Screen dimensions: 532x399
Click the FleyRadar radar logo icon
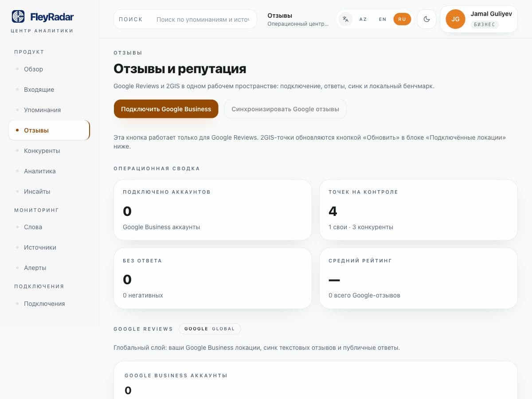[x=18, y=17]
